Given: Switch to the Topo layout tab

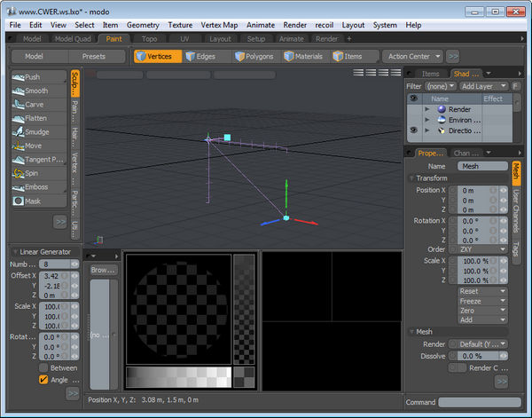Looking at the screenshot, I should [x=149, y=39].
